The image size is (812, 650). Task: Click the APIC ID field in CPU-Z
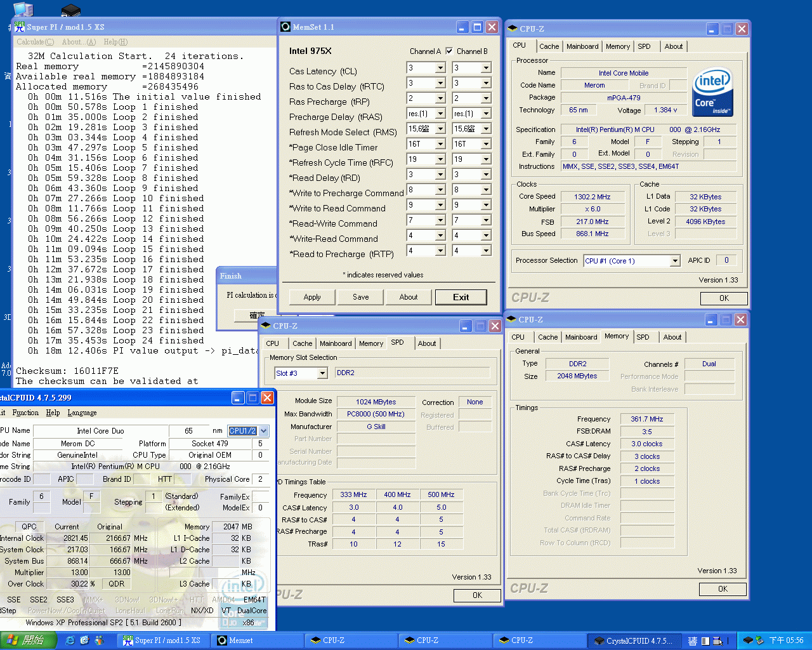point(726,260)
